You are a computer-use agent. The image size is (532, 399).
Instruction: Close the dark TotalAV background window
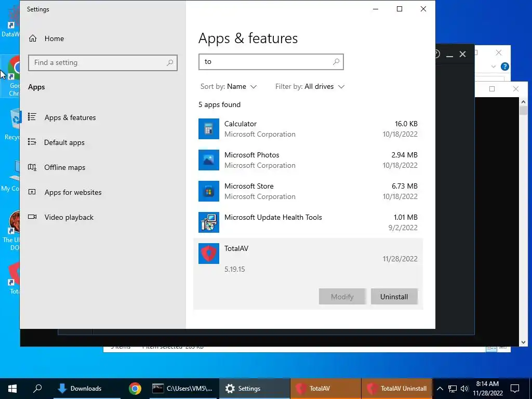[x=462, y=54]
